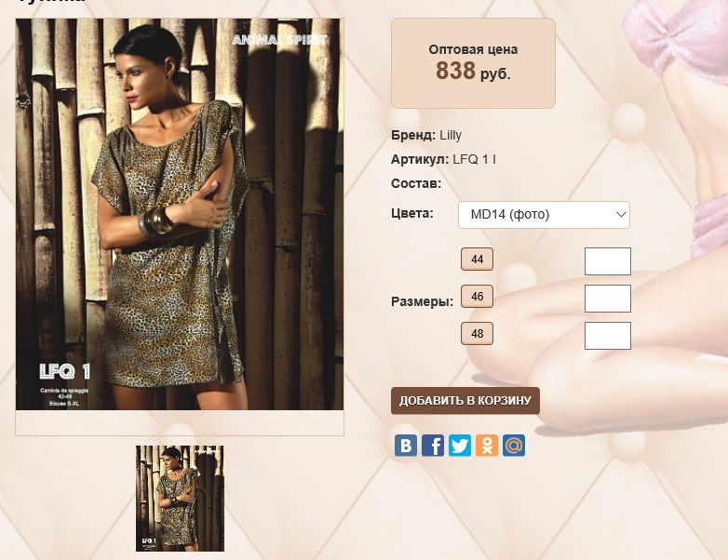Image resolution: width=728 pixels, height=560 pixels.
Task: Select the small product thumbnail below photo
Action: [180, 499]
